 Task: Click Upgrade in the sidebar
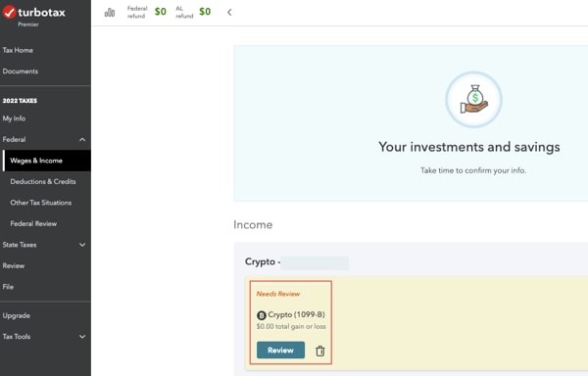point(16,315)
